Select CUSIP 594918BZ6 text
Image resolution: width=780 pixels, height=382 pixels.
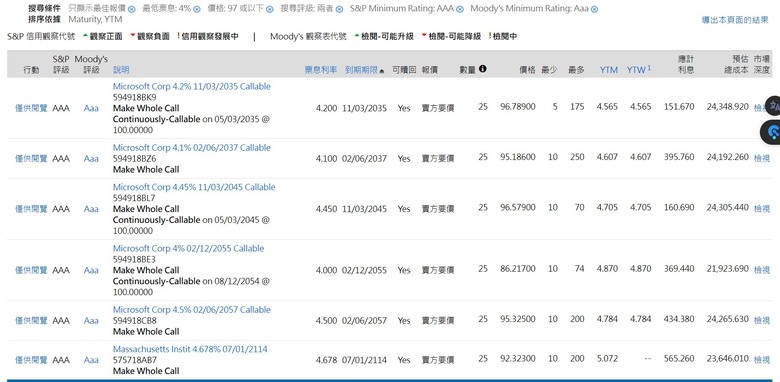[134, 159]
